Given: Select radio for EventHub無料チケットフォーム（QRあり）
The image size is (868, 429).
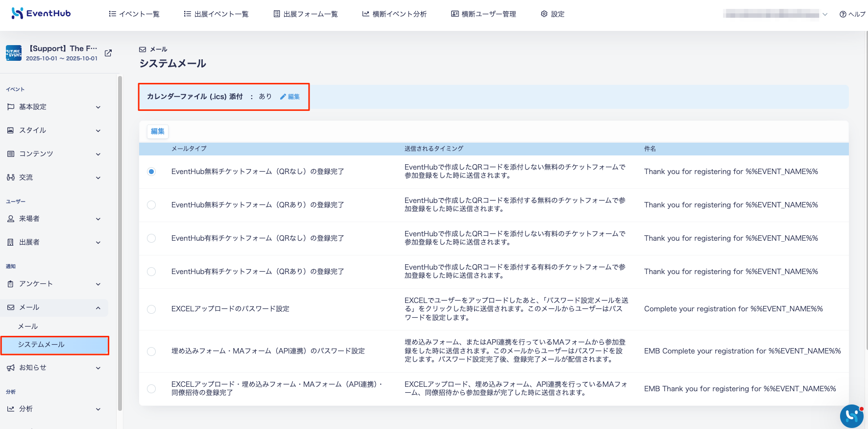Looking at the screenshot, I should click(x=151, y=205).
